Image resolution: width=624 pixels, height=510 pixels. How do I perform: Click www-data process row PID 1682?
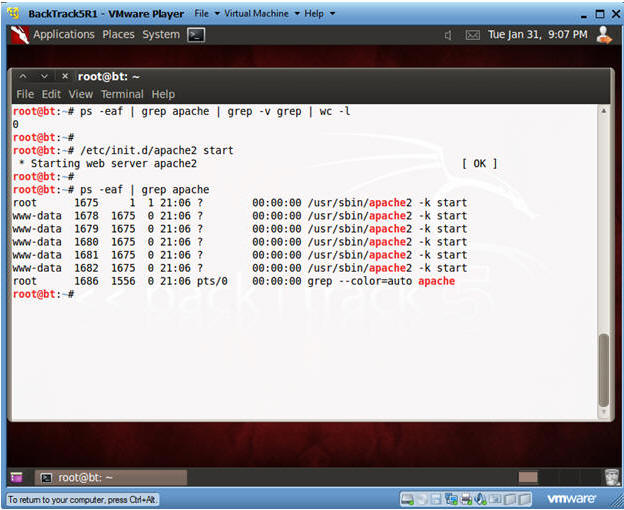point(240,268)
